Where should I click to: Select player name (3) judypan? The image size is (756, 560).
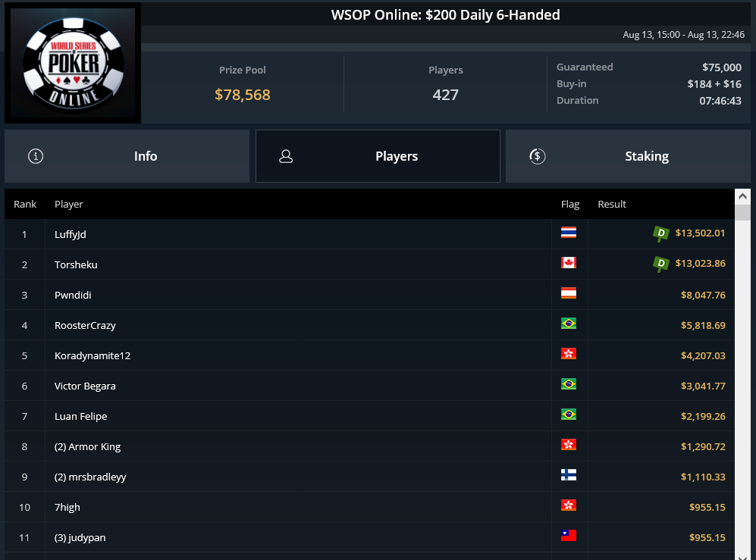(80, 538)
